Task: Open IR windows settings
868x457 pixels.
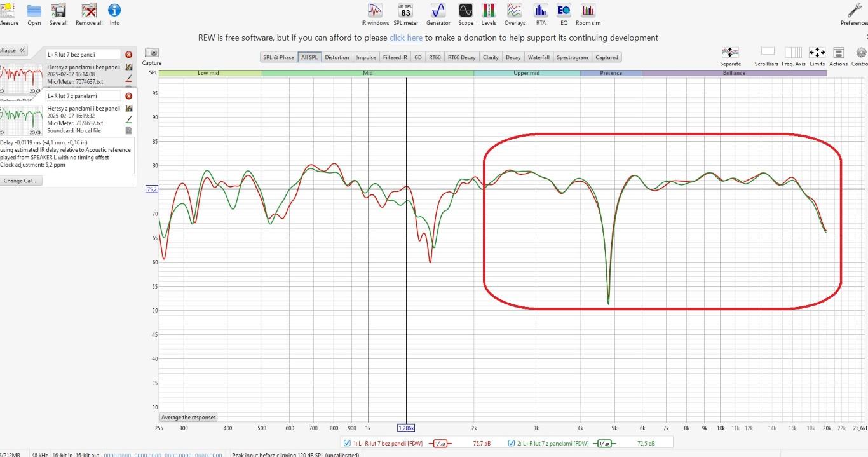Action: [375, 10]
